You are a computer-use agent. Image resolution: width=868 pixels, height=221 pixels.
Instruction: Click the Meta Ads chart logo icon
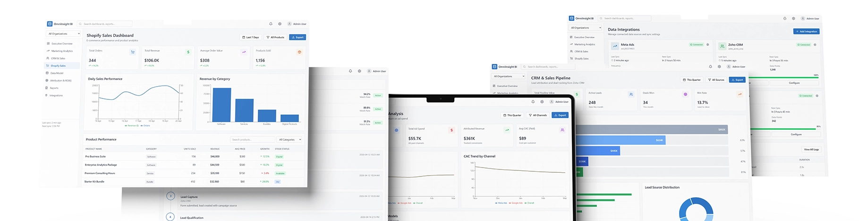[x=615, y=46]
